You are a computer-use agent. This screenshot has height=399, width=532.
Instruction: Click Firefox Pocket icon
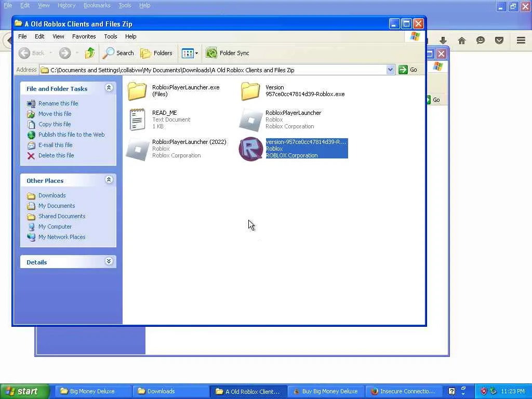click(x=499, y=41)
